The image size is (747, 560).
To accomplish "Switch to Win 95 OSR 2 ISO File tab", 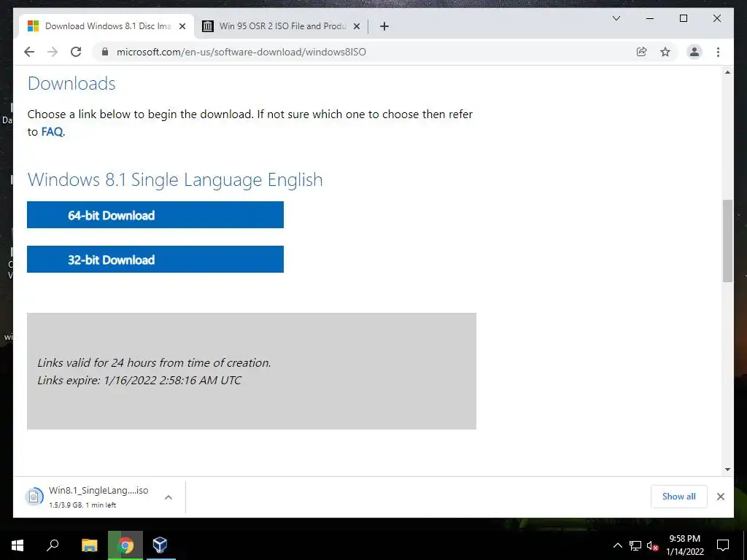I will coord(282,26).
